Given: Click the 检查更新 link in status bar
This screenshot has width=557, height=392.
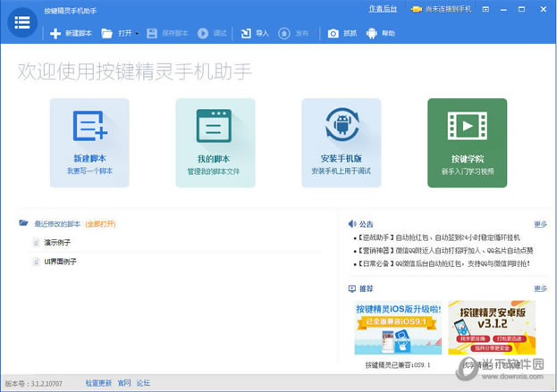Looking at the screenshot, I should [x=98, y=383].
